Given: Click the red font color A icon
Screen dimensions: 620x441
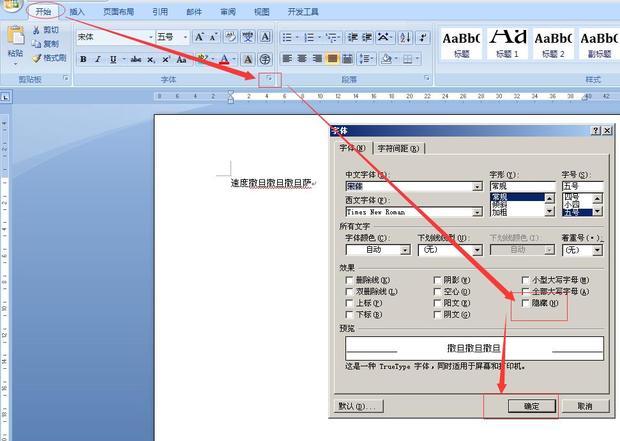Looking at the screenshot, I should 224,59.
